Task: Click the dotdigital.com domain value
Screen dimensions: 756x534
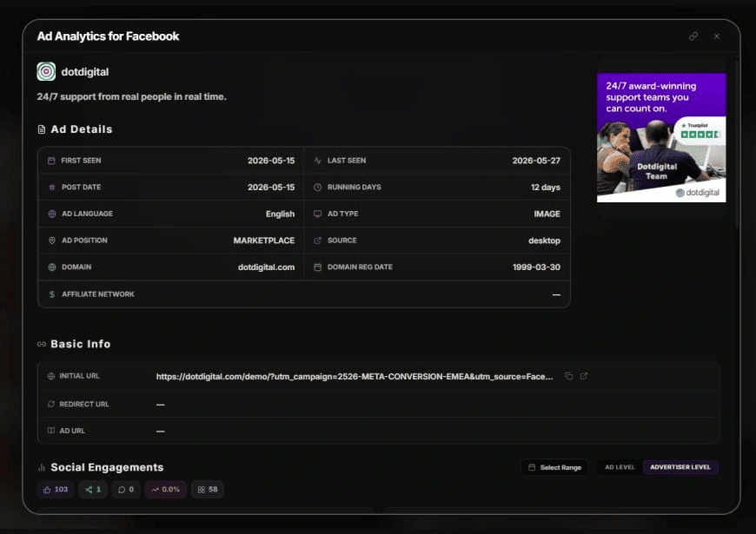Action: pos(266,267)
